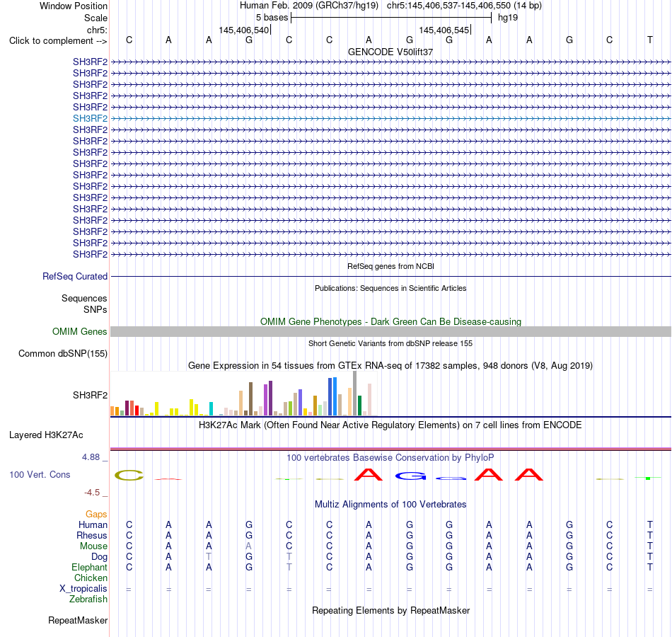Click the SH3RF2 label beside GTEx bar chart

click(90, 395)
